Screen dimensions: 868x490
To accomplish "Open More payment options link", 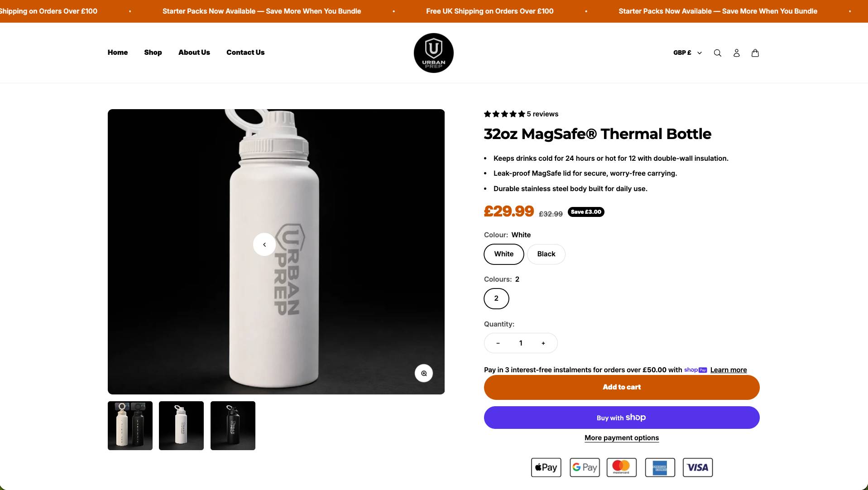I will coord(621,438).
